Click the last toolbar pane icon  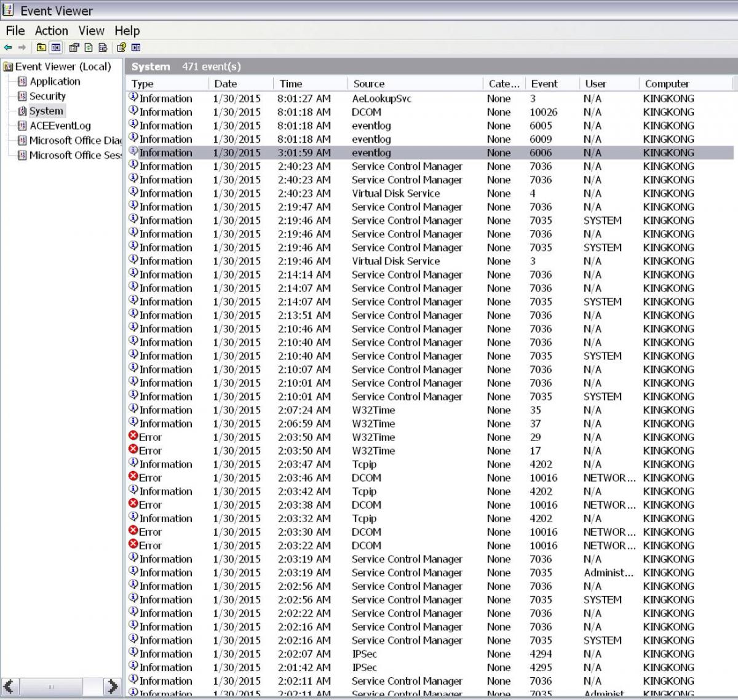[x=136, y=47]
